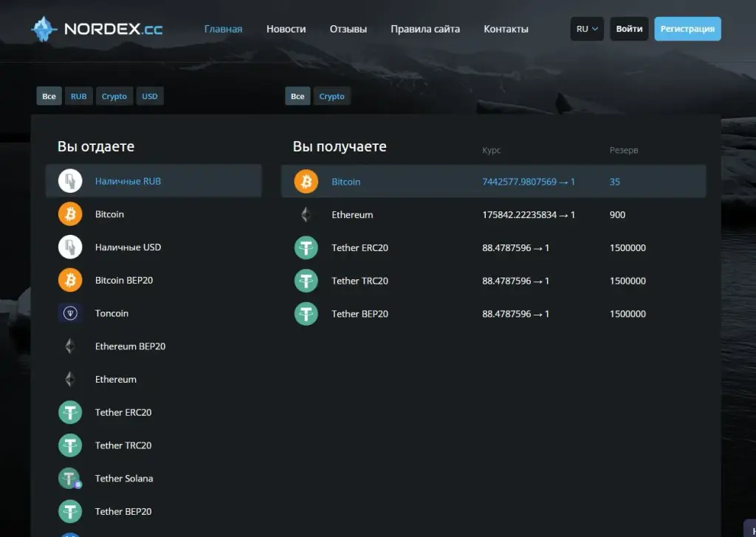Click the Tether ERC20 reserve 1500000
Screen dimensions: 756x537
tap(628, 248)
